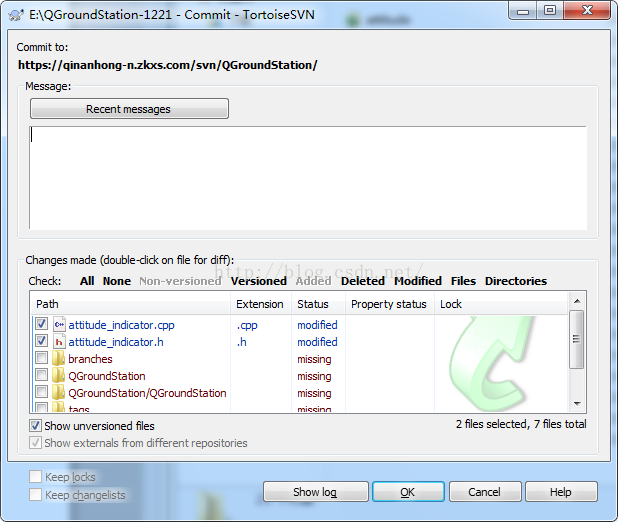Uncheck the attitude_indicator.cpp checkbox
618x522 pixels.
pos(41,324)
